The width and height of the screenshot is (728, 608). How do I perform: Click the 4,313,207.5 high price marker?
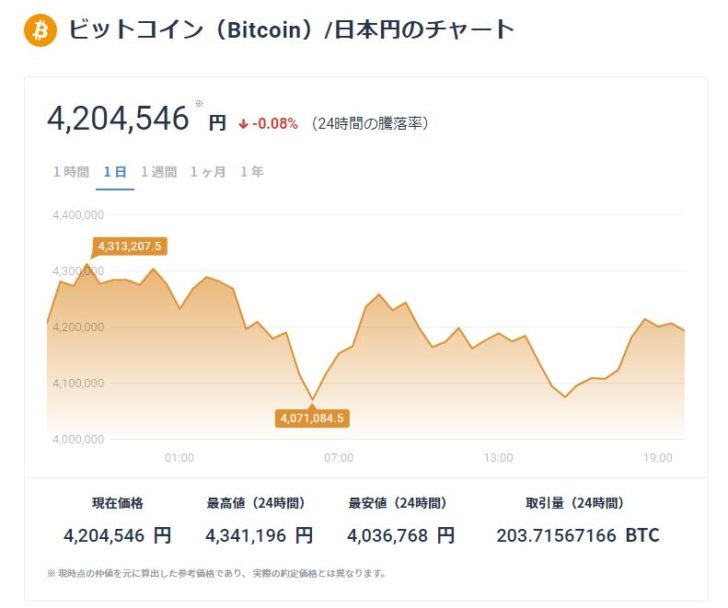(x=130, y=245)
